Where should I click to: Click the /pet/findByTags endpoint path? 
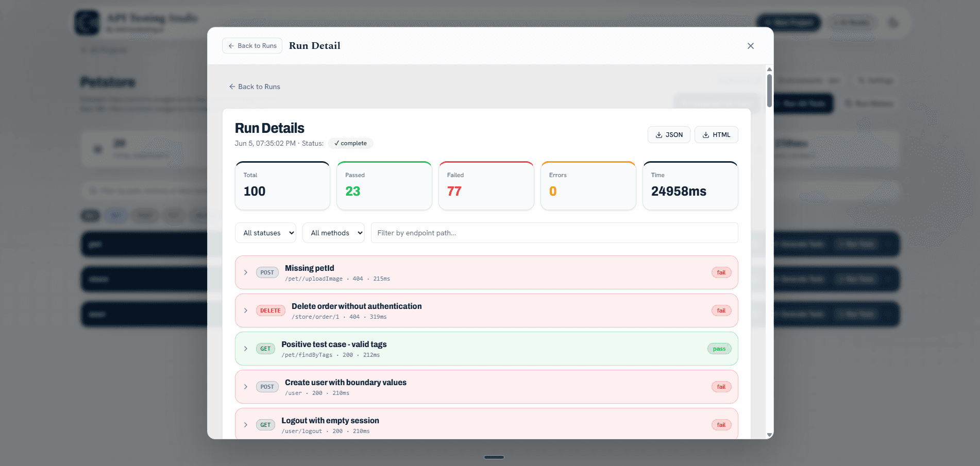click(x=307, y=355)
